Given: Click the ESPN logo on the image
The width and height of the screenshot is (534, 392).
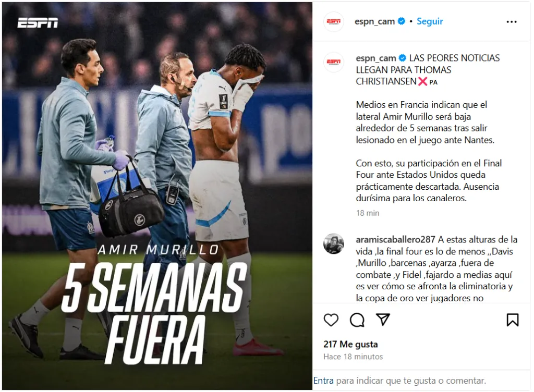Looking at the screenshot, I should tap(38, 22).
